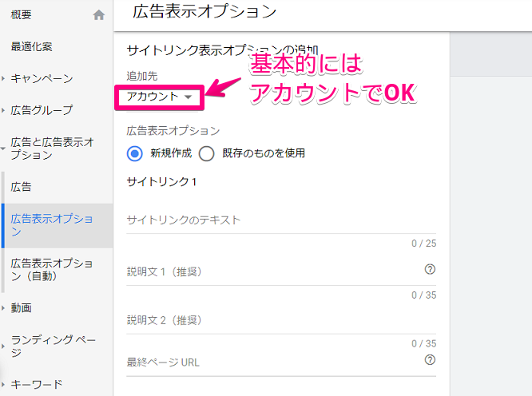Image resolution: width=532 pixels, height=396 pixels.
Task: Expand the 動画 sidebar section
Action: coord(3,308)
